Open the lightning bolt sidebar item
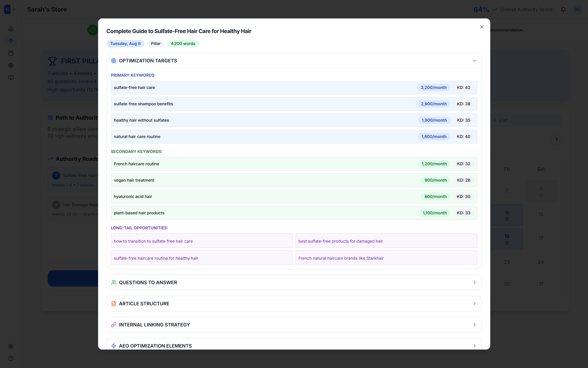 point(11,41)
